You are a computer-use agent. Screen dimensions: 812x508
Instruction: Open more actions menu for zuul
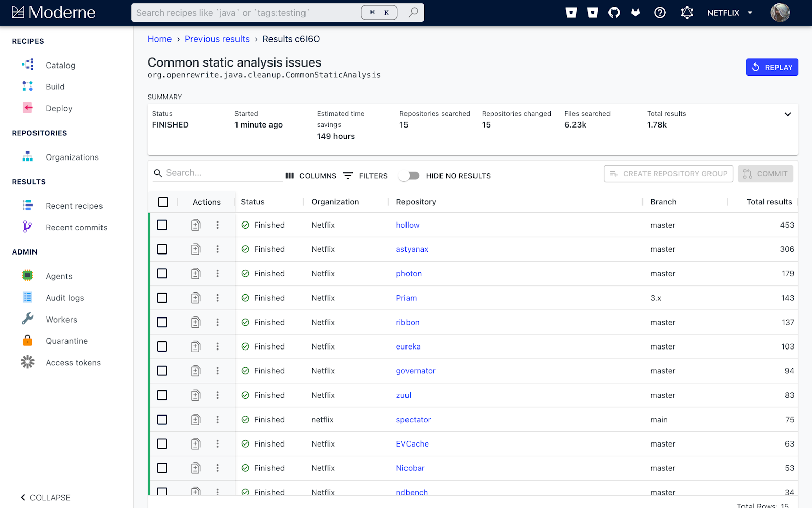coord(218,395)
